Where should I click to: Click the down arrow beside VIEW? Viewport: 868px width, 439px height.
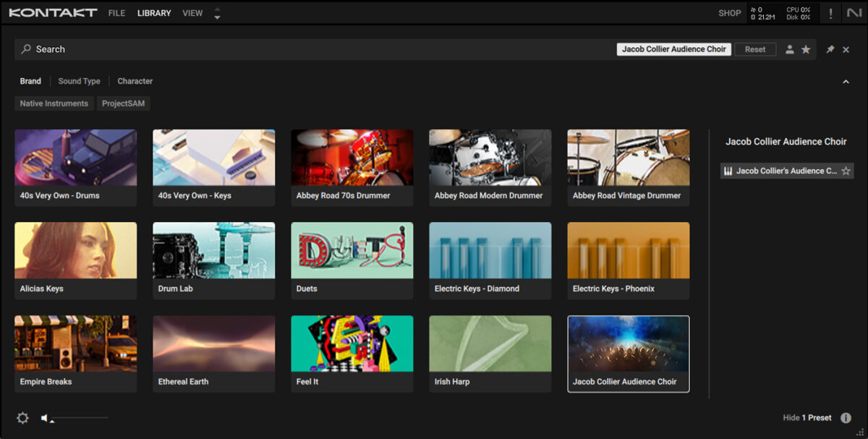[x=218, y=17]
